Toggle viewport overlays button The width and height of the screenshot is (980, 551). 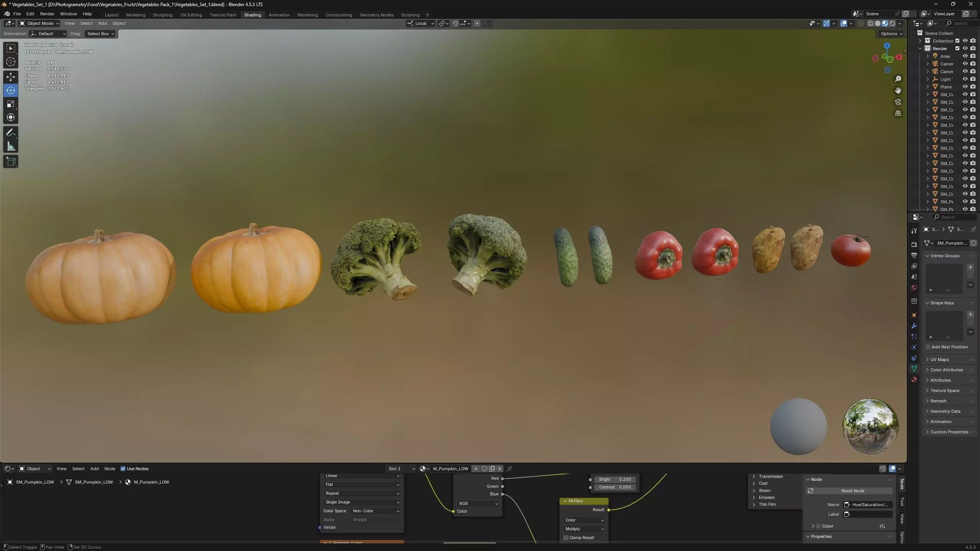(x=844, y=23)
